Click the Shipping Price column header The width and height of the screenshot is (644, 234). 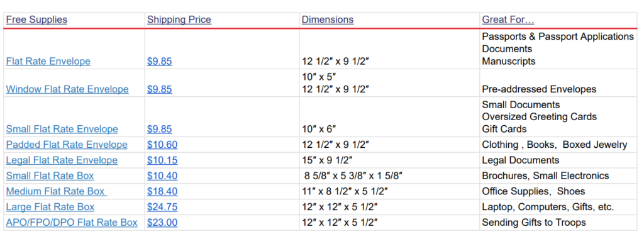tap(179, 19)
